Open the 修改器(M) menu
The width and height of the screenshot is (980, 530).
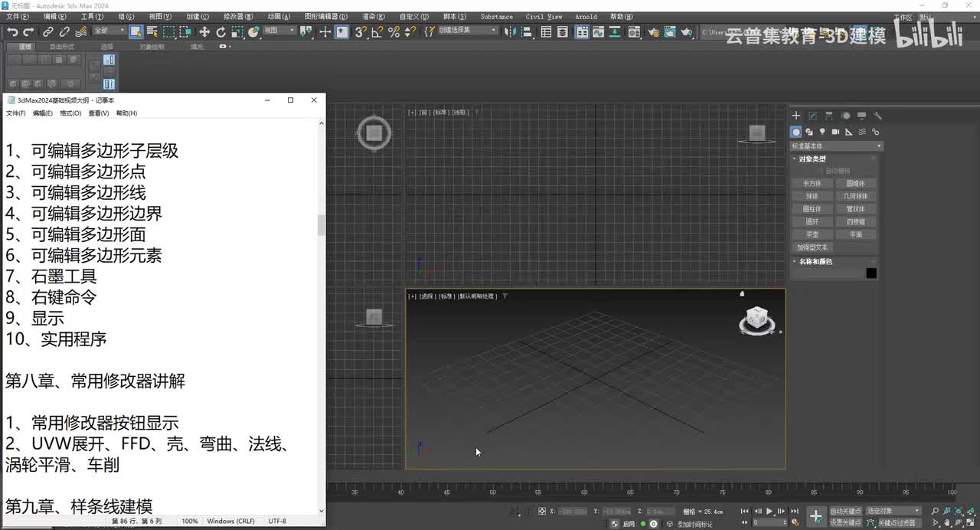(x=238, y=17)
